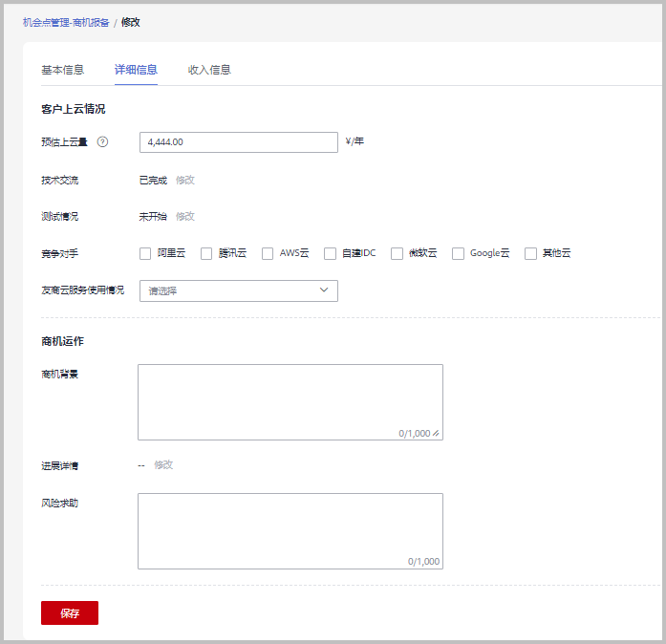Click the ¥/年 unit label
The width and height of the screenshot is (666, 644).
354,141
